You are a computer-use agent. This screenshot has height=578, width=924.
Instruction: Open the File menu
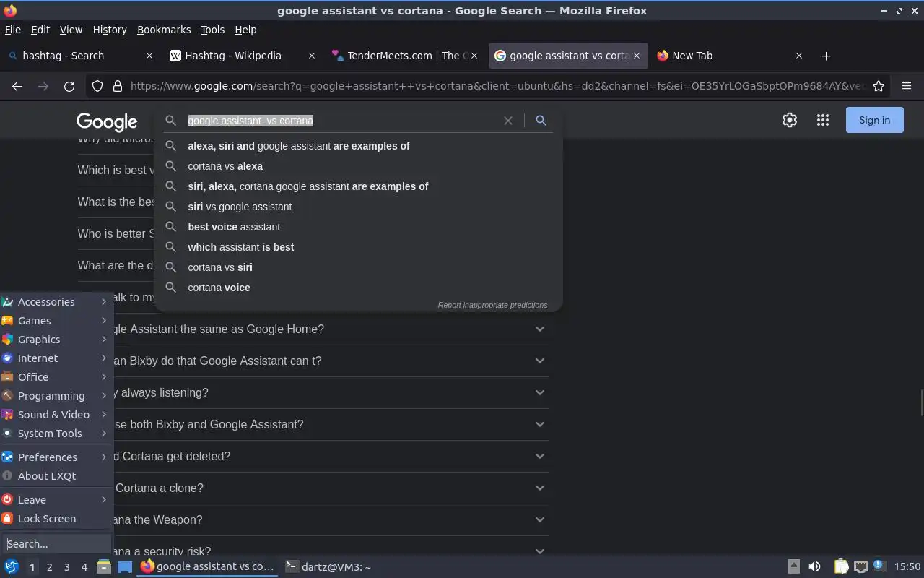coord(12,30)
